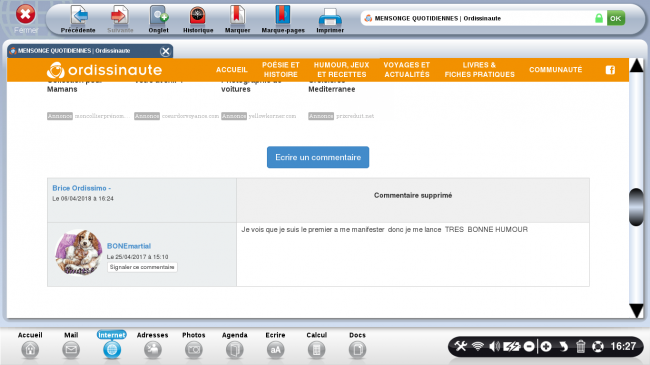Click the speaker volume icon
The height and width of the screenshot is (365, 650).
click(x=494, y=346)
